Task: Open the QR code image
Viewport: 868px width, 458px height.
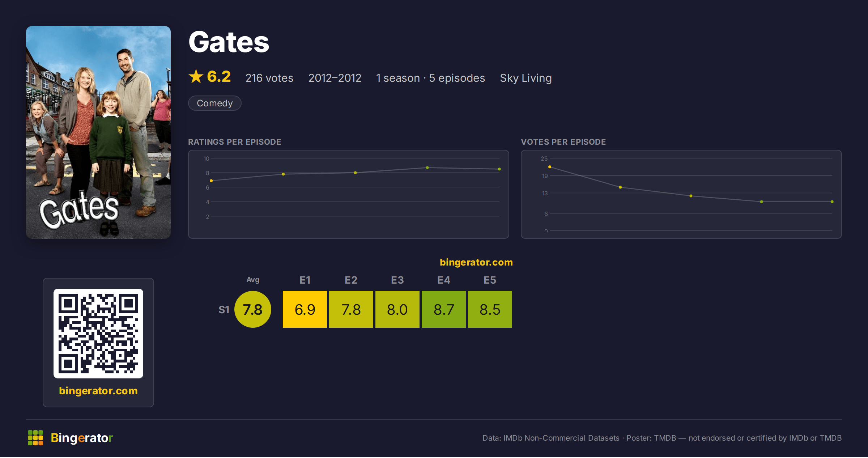Action: click(x=98, y=334)
